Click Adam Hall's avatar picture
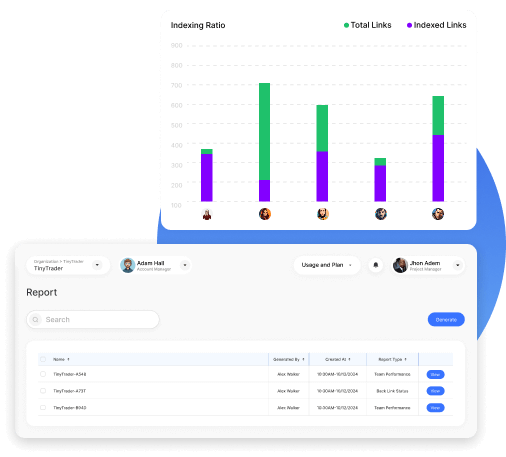 tap(127, 265)
